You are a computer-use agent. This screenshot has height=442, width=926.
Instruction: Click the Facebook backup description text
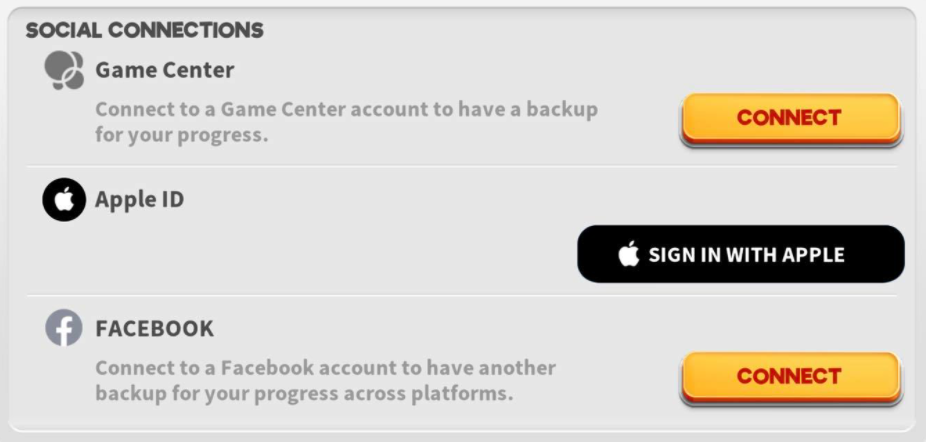(x=325, y=381)
